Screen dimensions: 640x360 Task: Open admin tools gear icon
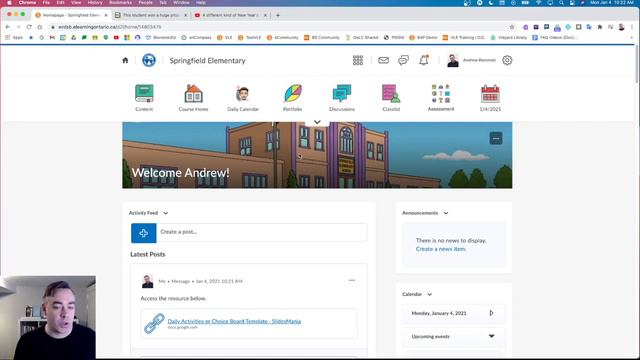[x=507, y=60]
